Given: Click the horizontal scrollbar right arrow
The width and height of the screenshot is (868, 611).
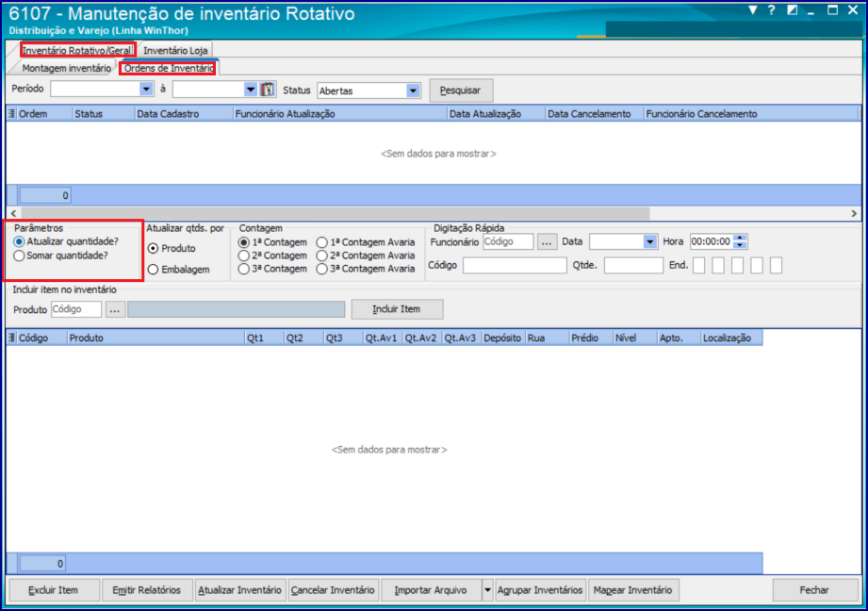Looking at the screenshot, I should [x=854, y=213].
